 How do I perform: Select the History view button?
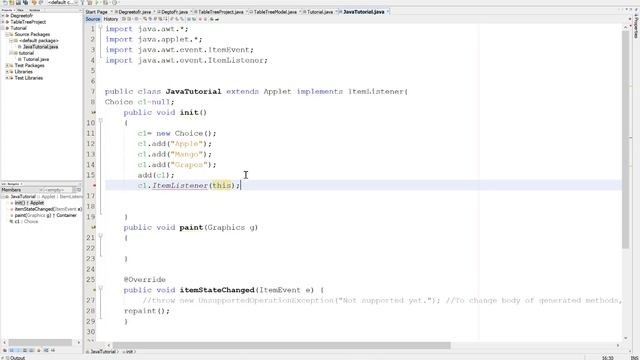(111, 19)
